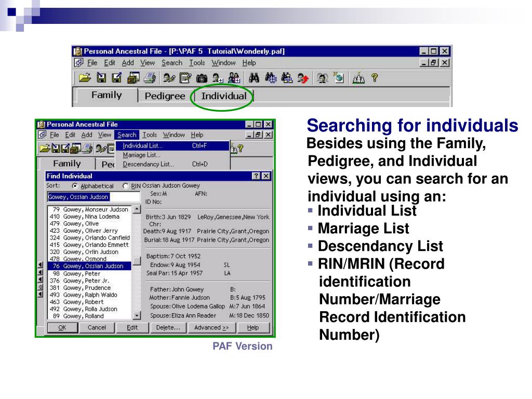Screen dimensions: 532x399
Task: Select the RIN sort radio button
Action: coord(126,186)
